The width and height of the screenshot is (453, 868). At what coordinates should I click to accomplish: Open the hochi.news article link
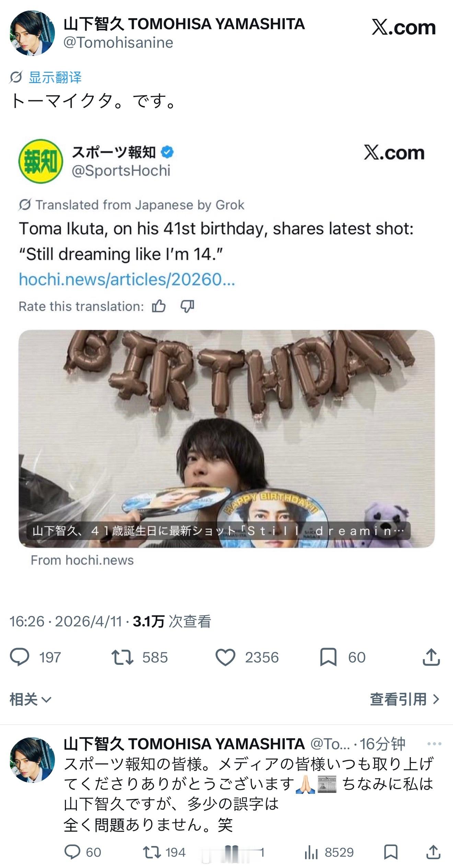[127, 279]
